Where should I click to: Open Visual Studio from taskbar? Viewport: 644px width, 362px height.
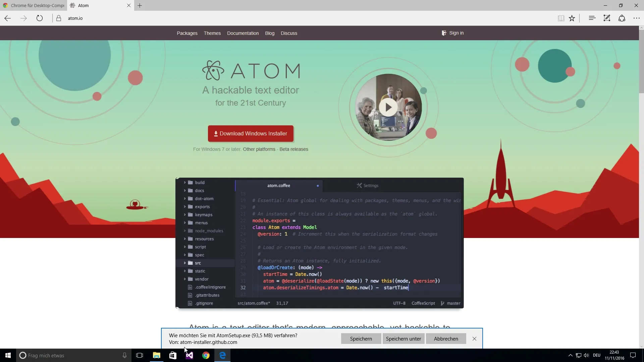[x=190, y=355]
